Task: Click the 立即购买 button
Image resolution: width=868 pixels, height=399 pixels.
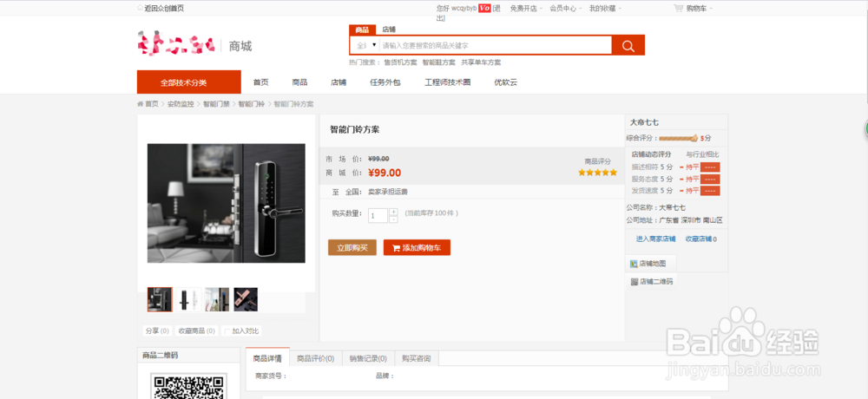Action: [x=352, y=247]
